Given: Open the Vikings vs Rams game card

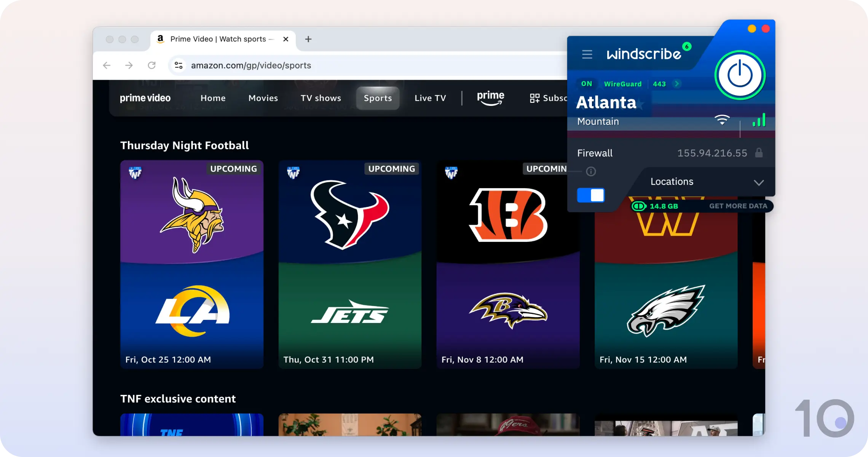Looking at the screenshot, I should [192, 264].
